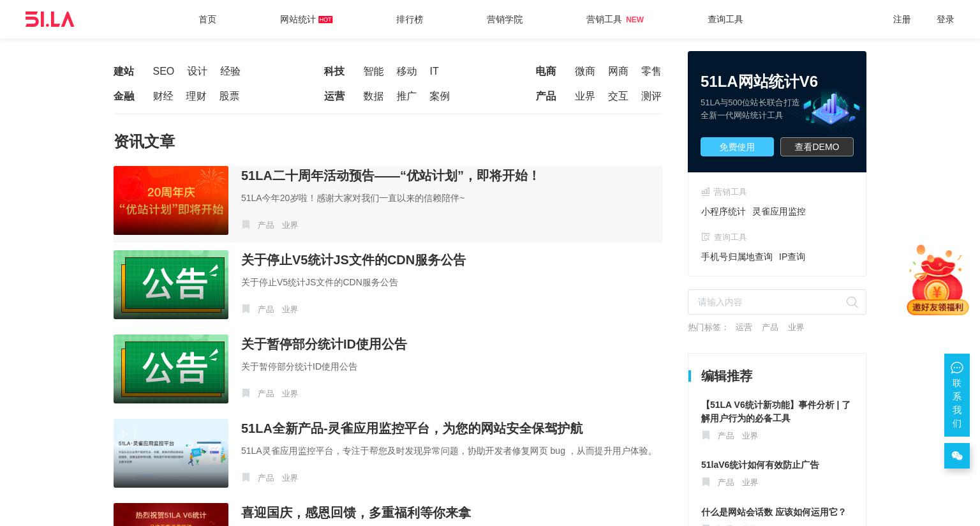Open article title 关于停止V5统计JS文件的CDN服务公告
The height and width of the screenshot is (526, 980).
click(x=353, y=260)
